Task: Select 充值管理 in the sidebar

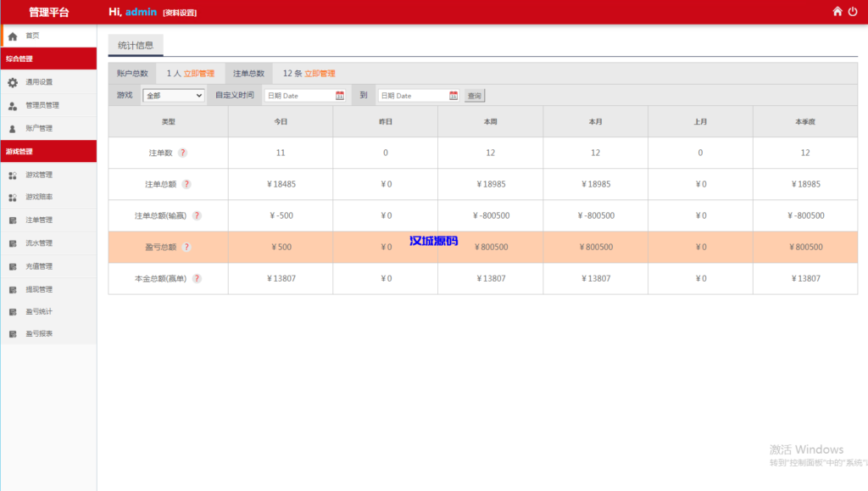Action: click(x=39, y=266)
